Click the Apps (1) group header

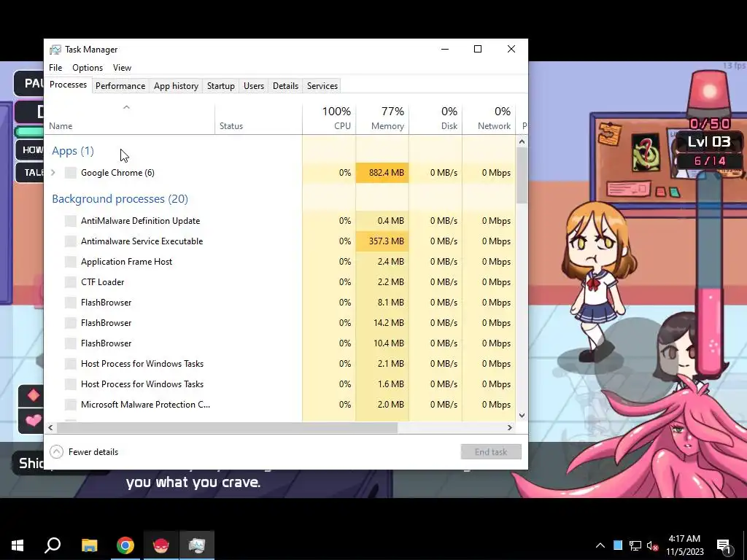pos(73,151)
